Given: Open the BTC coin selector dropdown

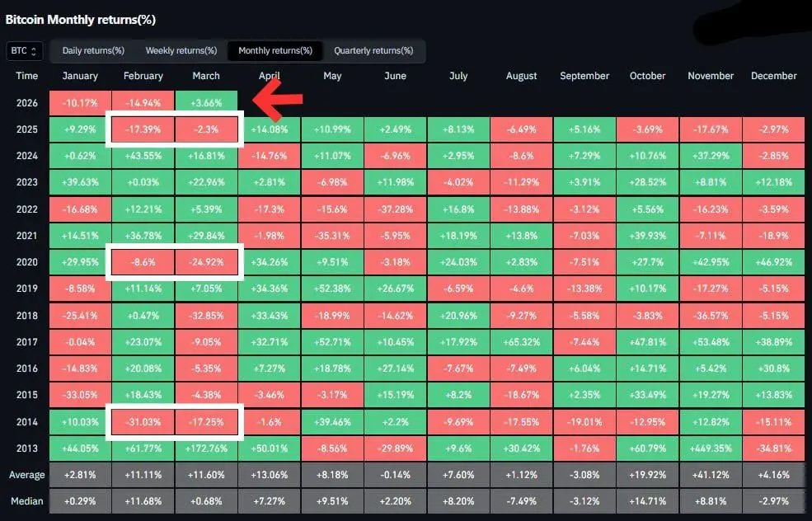Looking at the screenshot, I should point(25,51).
